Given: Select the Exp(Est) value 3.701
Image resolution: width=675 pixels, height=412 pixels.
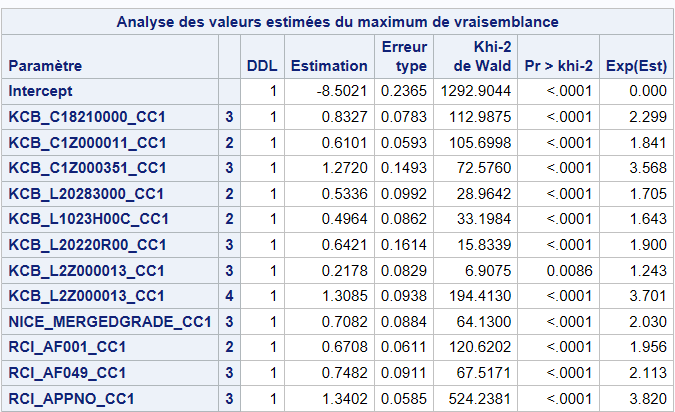Looking at the screenshot, I should point(648,296).
